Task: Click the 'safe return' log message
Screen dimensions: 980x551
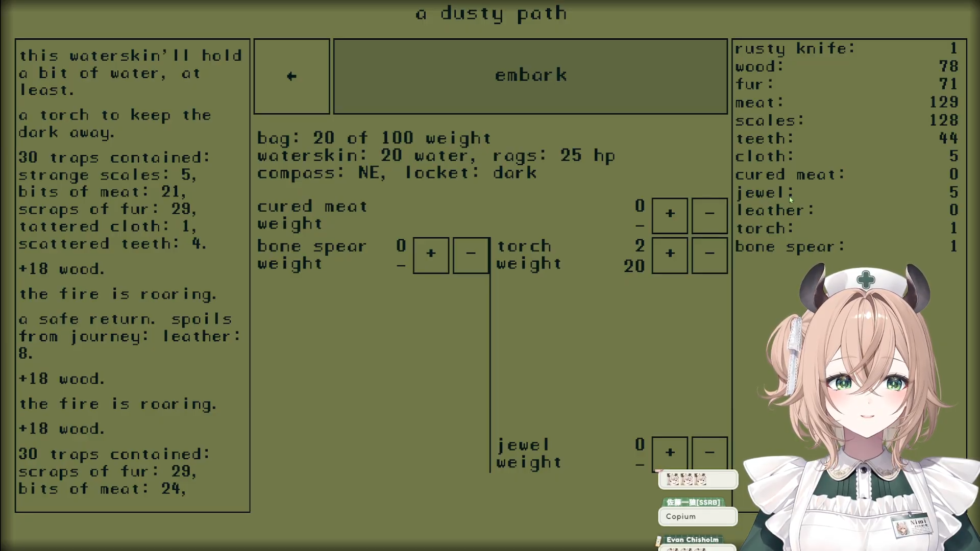Action: [x=130, y=336]
